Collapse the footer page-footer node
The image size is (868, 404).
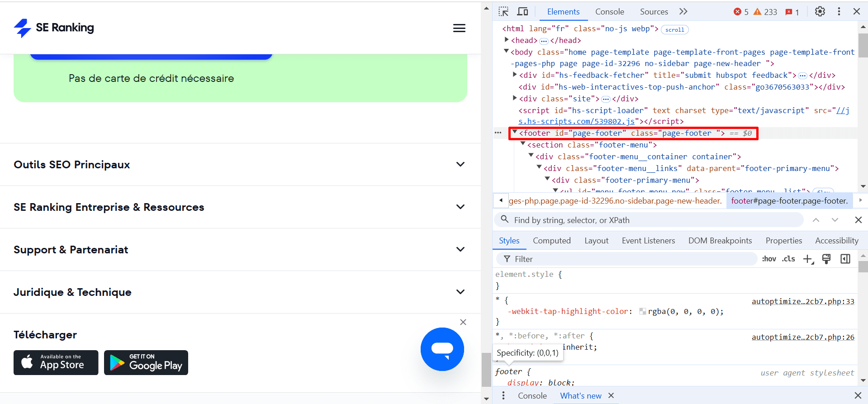[515, 132]
